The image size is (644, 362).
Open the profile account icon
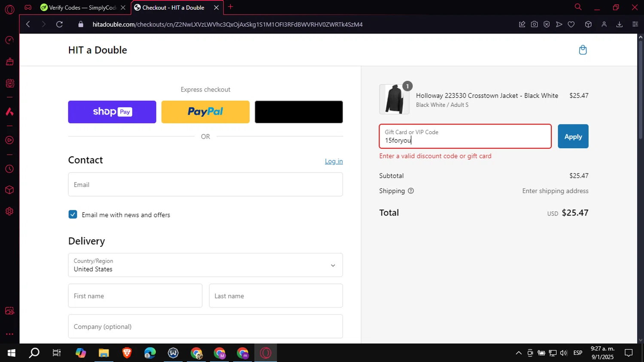click(604, 24)
